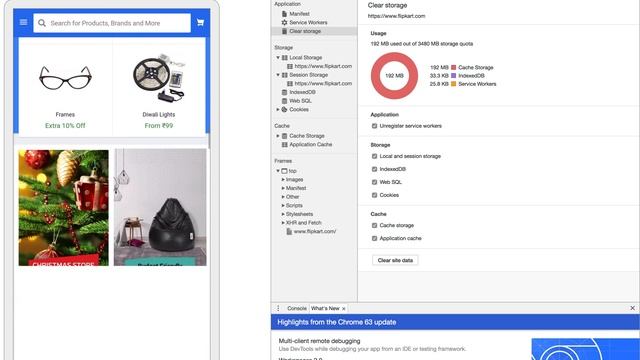Click Frames Extra 10% Off offer
This screenshot has width=640, height=360.
tap(65, 126)
